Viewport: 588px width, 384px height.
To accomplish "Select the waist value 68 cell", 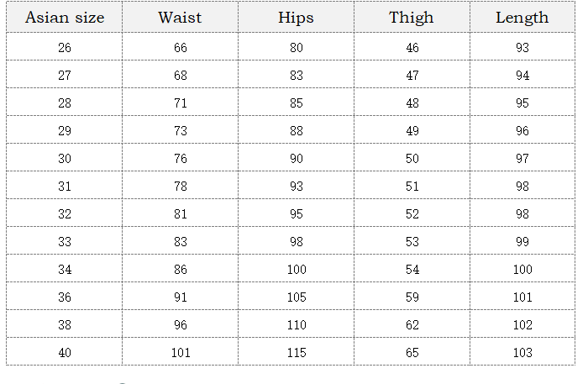I will pos(180,76).
